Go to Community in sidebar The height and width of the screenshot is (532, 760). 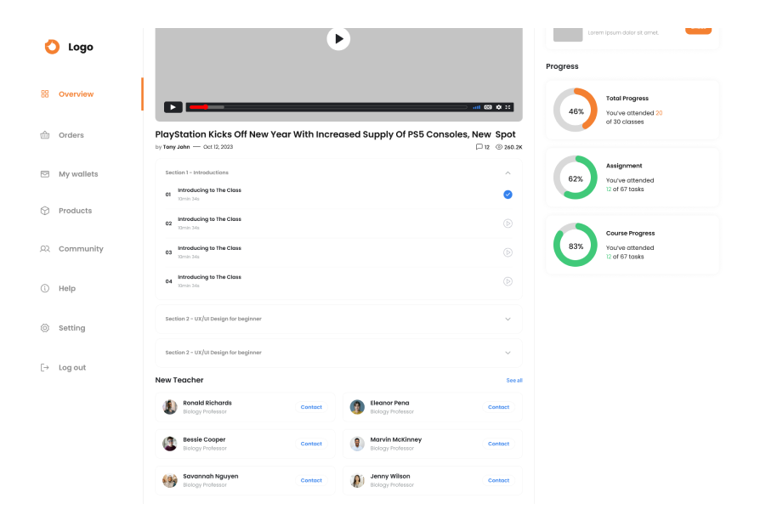80,249
